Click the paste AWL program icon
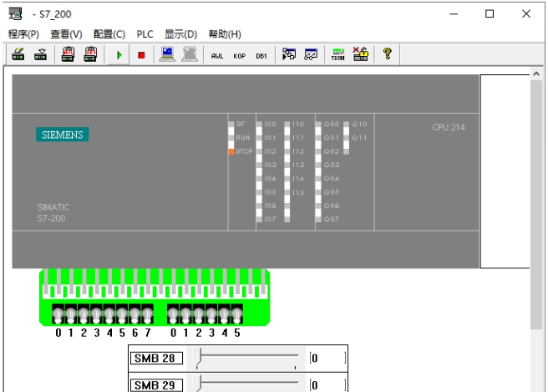Screen dimensions: 548x392 tap(68, 54)
